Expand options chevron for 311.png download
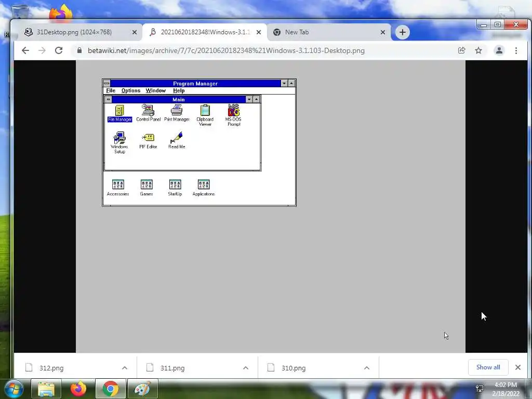This screenshot has height=399, width=532. tap(246, 368)
